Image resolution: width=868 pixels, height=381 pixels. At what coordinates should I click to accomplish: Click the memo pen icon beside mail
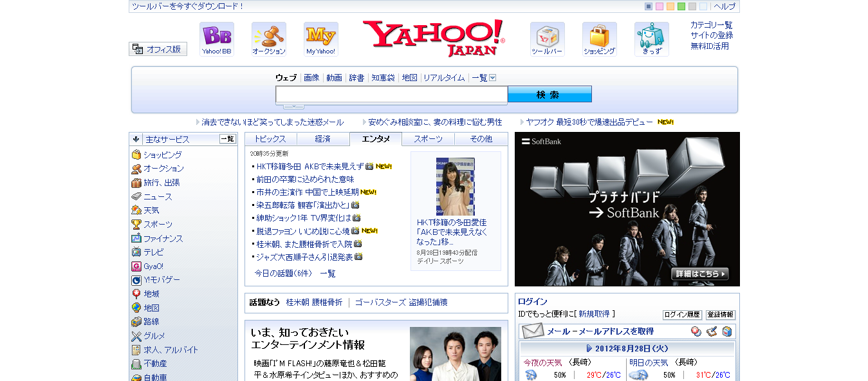[712, 331]
